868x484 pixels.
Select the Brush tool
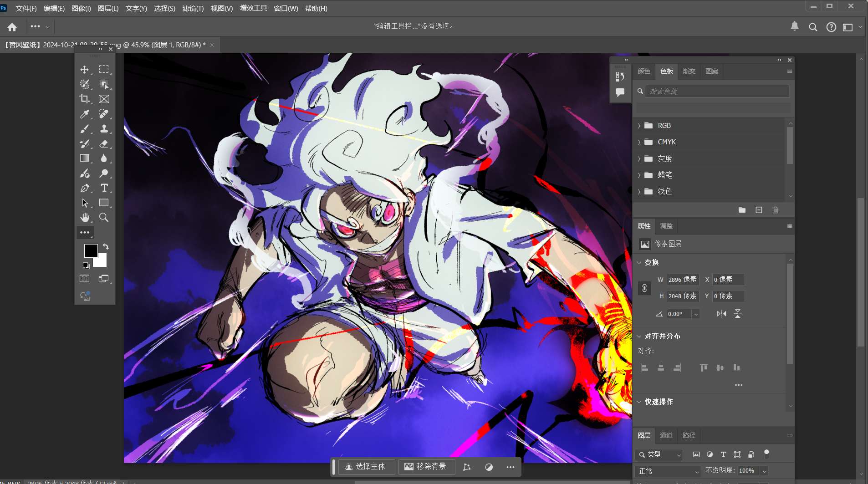pyautogui.click(x=85, y=129)
